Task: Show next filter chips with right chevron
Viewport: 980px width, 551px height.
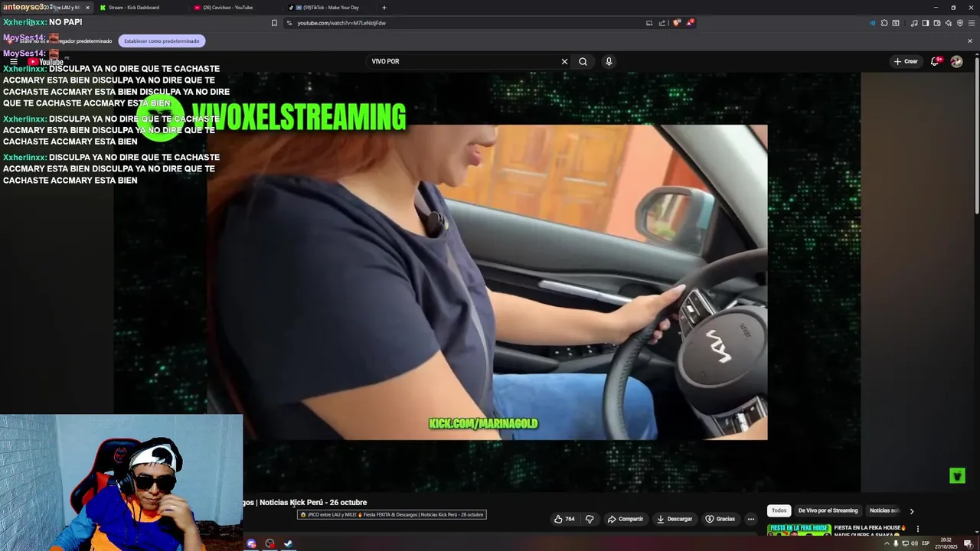Action: [x=911, y=511]
